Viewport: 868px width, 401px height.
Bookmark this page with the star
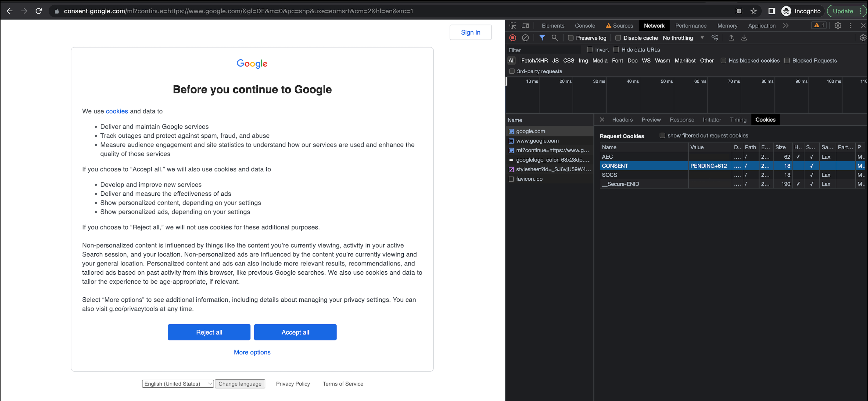point(754,11)
